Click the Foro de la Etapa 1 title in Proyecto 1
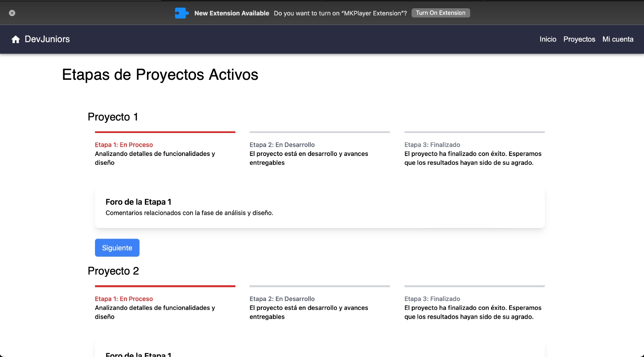The width and height of the screenshot is (644, 357). 138,202
